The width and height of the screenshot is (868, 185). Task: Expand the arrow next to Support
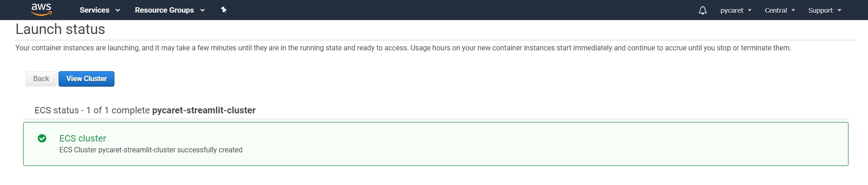[839, 10]
